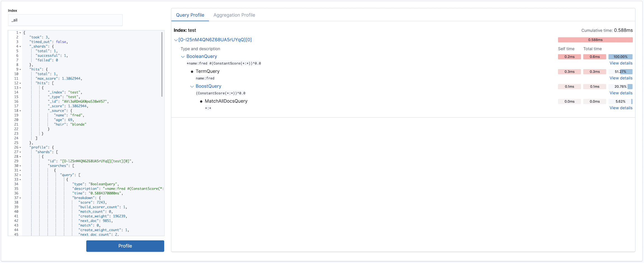The width and height of the screenshot is (644, 263).
Task: Open View details for BooleanQuery
Action: tap(621, 63)
